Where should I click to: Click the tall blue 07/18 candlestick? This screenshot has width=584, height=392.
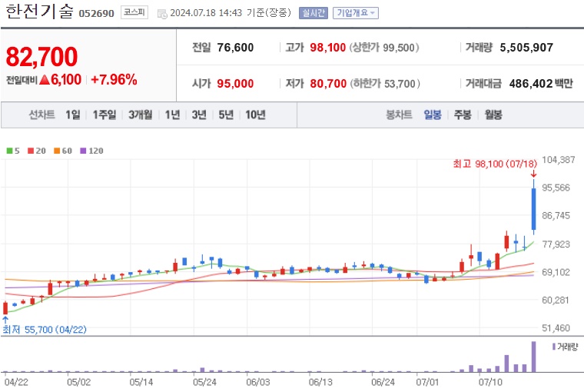tap(534, 208)
